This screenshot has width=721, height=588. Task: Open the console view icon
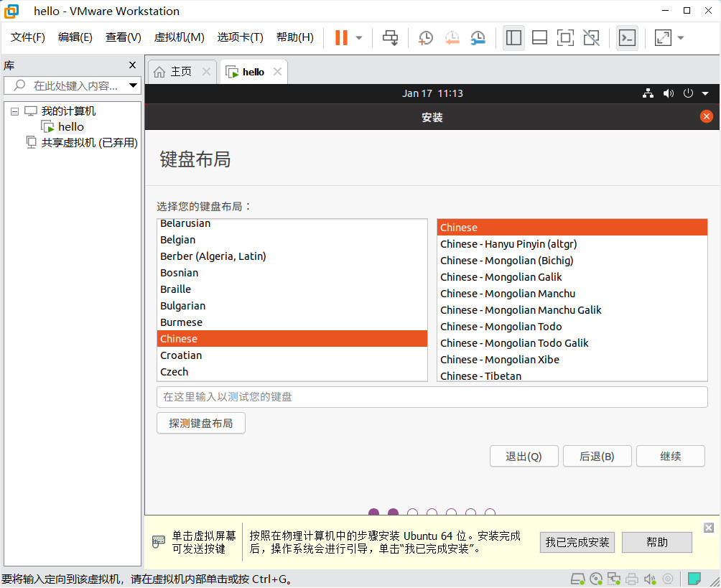pyautogui.click(x=627, y=38)
